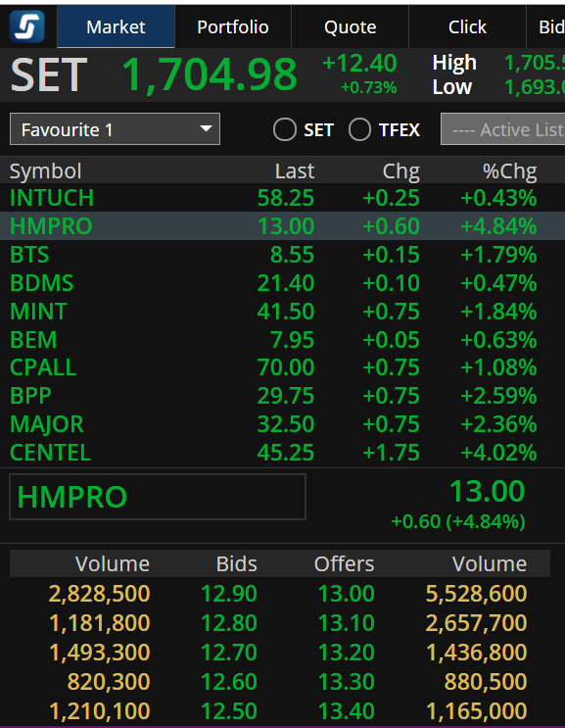Click bid volume 2,828,500

coord(99,594)
